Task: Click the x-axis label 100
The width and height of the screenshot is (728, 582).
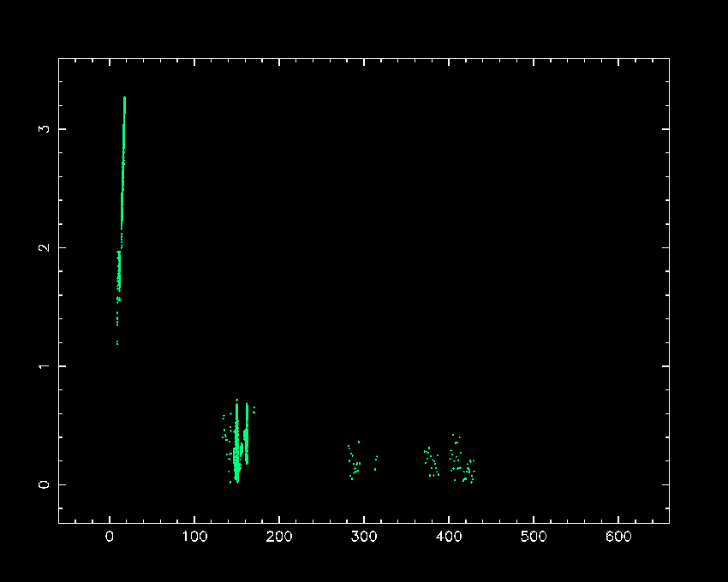Action: (x=194, y=537)
